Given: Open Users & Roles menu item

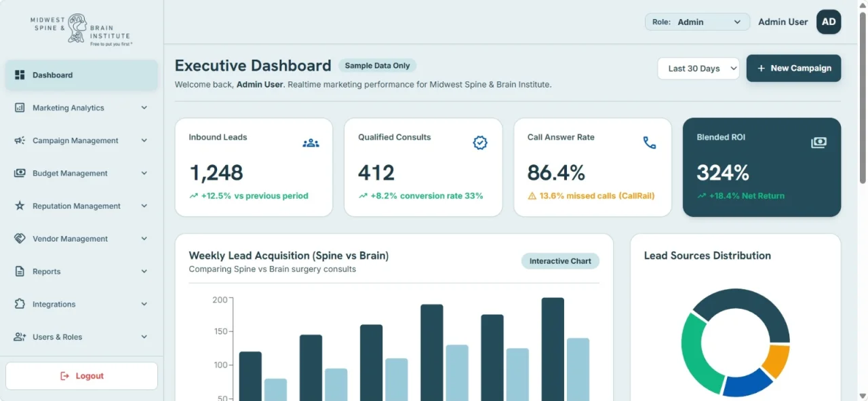Looking at the screenshot, I should (81, 337).
